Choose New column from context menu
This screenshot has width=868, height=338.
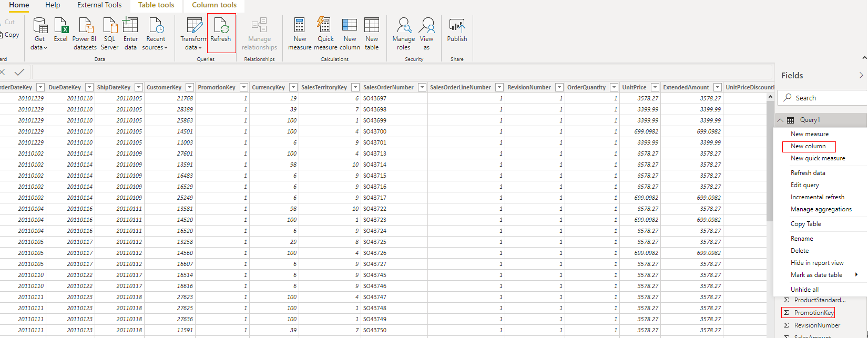809,146
